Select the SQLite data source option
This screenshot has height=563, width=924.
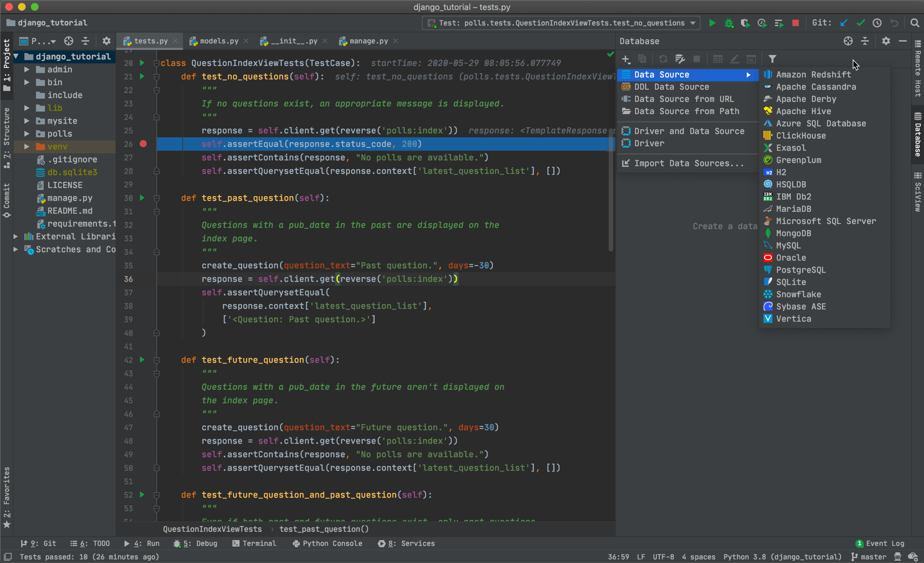pyautogui.click(x=791, y=281)
